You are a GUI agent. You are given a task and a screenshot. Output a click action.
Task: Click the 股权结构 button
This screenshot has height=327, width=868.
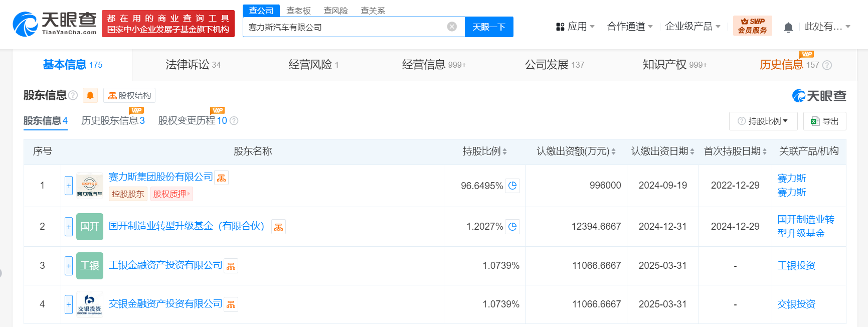[x=129, y=95]
